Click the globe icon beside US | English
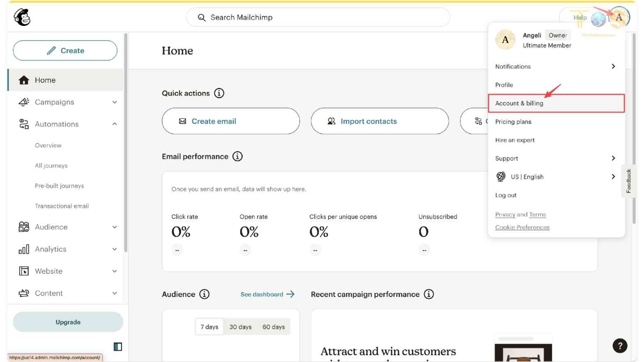 pos(501,176)
